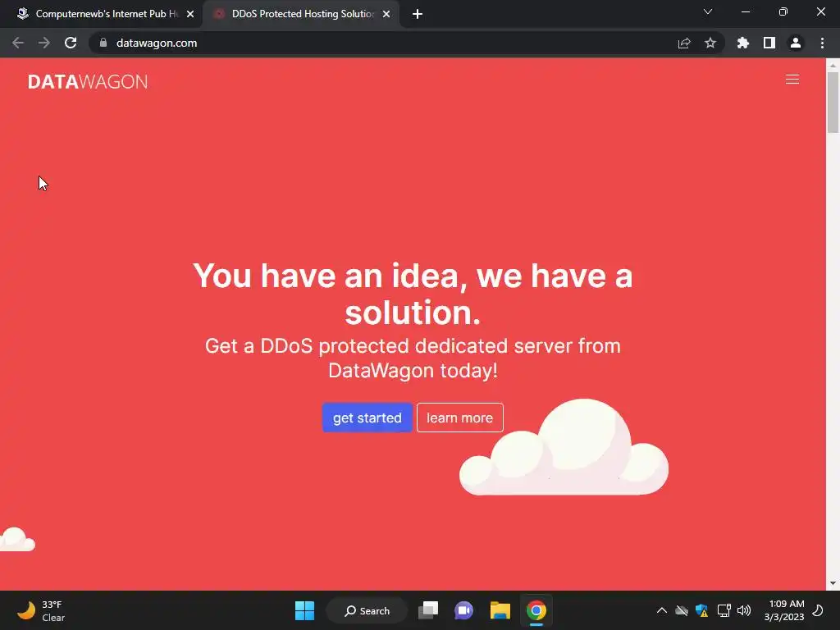840x630 pixels.
Task: Open the Chat app on the taskbar
Action: [464, 610]
